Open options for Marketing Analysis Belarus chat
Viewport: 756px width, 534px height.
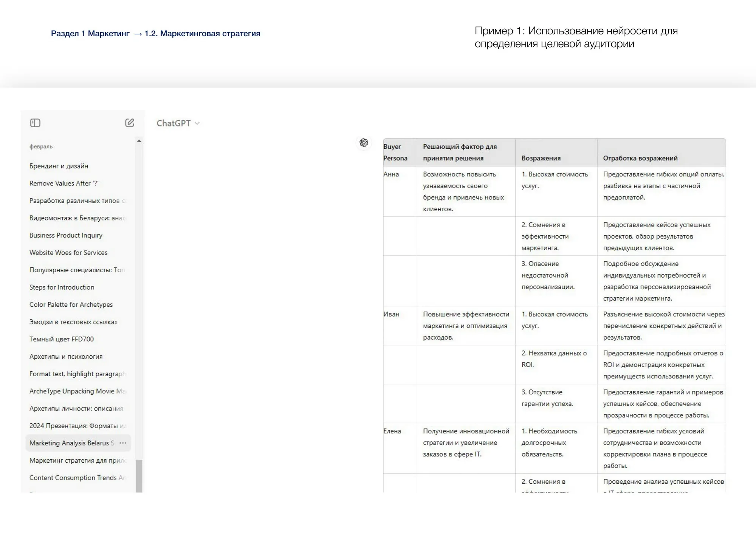(123, 443)
